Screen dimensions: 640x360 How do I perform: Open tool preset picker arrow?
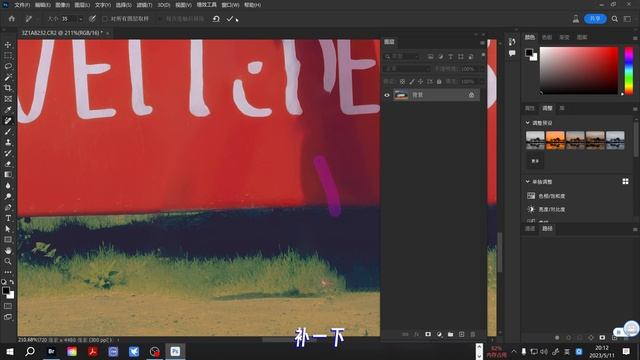pyautogui.click(x=37, y=19)
